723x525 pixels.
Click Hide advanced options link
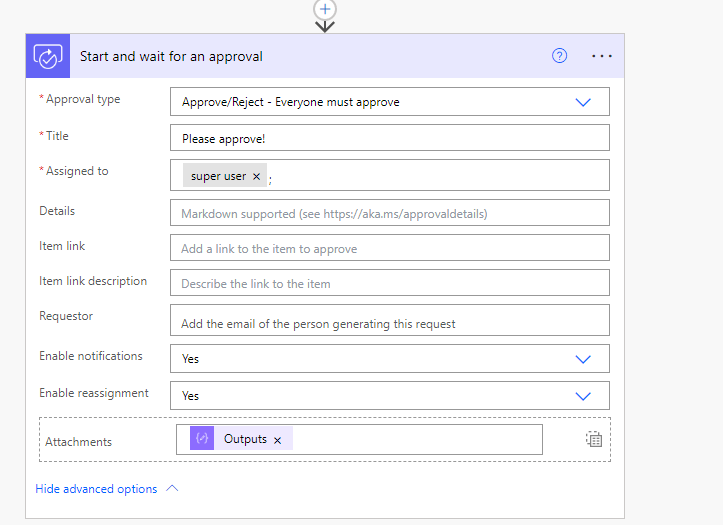[x=96, y=489]
